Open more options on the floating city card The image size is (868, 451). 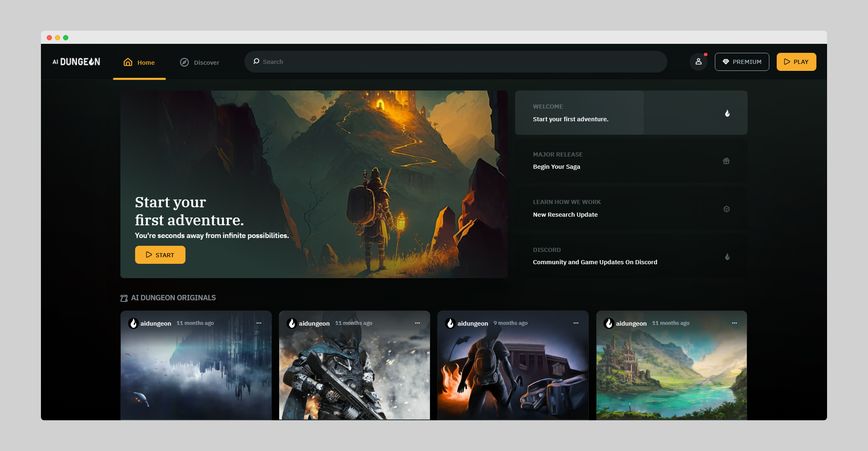(x=259, y=323)
